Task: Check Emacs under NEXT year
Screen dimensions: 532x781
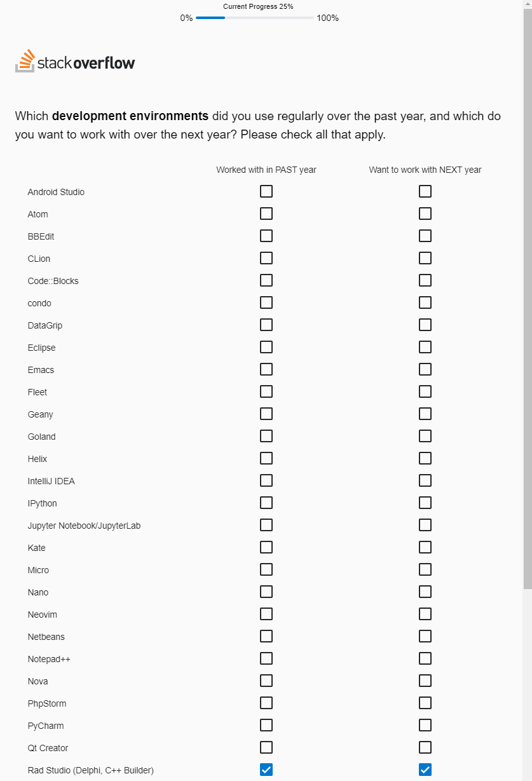Action: pos(425,369)
